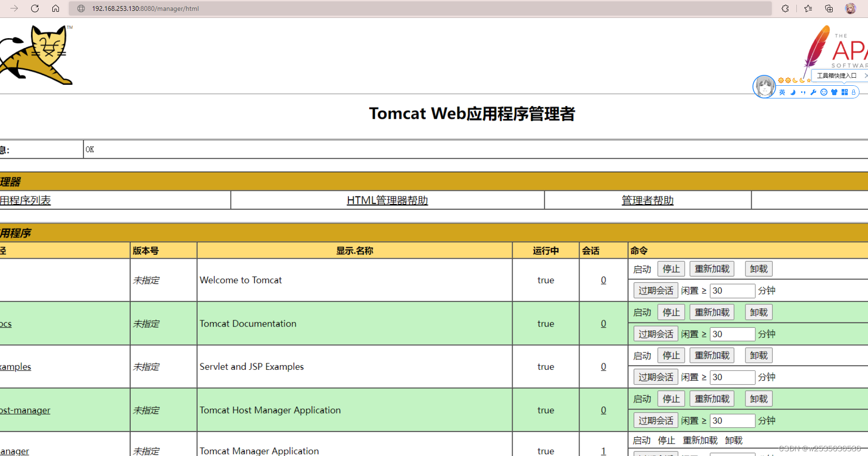This screenshot has height=456, width=868.
Task: Open session count link for Welcome to Tomcat
Action: click(603, 280)
